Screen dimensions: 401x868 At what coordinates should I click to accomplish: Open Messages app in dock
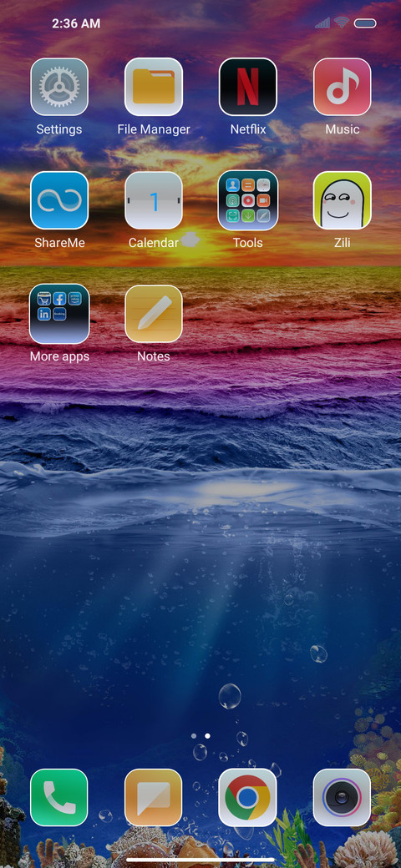pos(154,798)
